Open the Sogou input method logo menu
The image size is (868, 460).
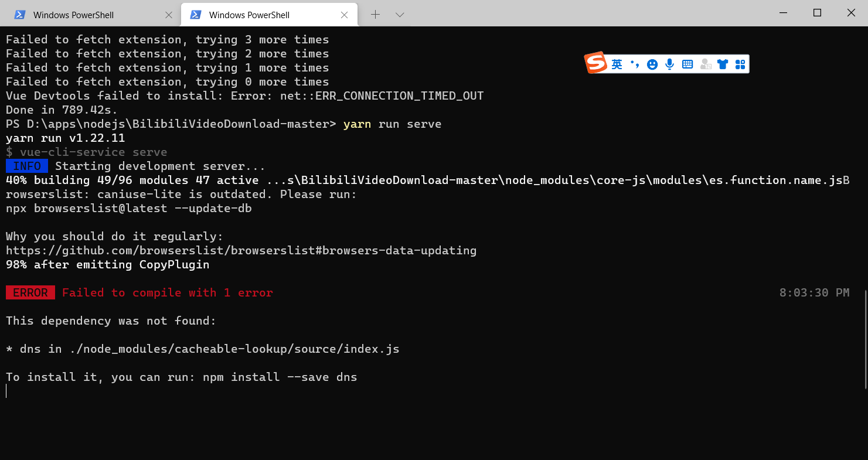pos(595,63)
